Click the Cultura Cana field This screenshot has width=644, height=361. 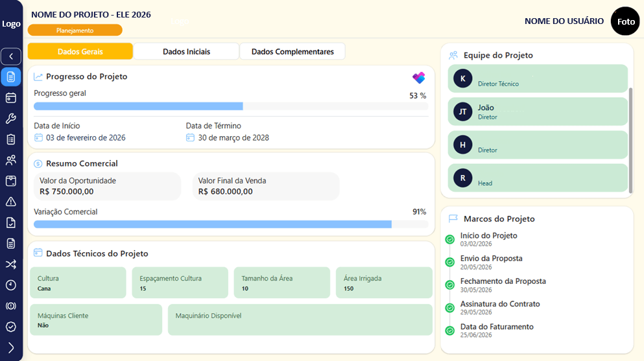point(78,283)
